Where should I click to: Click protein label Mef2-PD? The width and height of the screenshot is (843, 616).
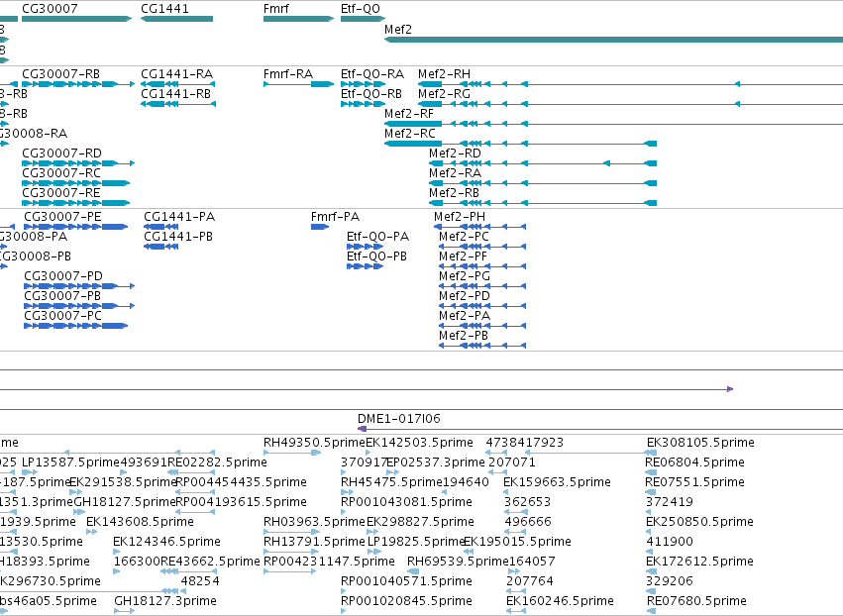(465, 296)
